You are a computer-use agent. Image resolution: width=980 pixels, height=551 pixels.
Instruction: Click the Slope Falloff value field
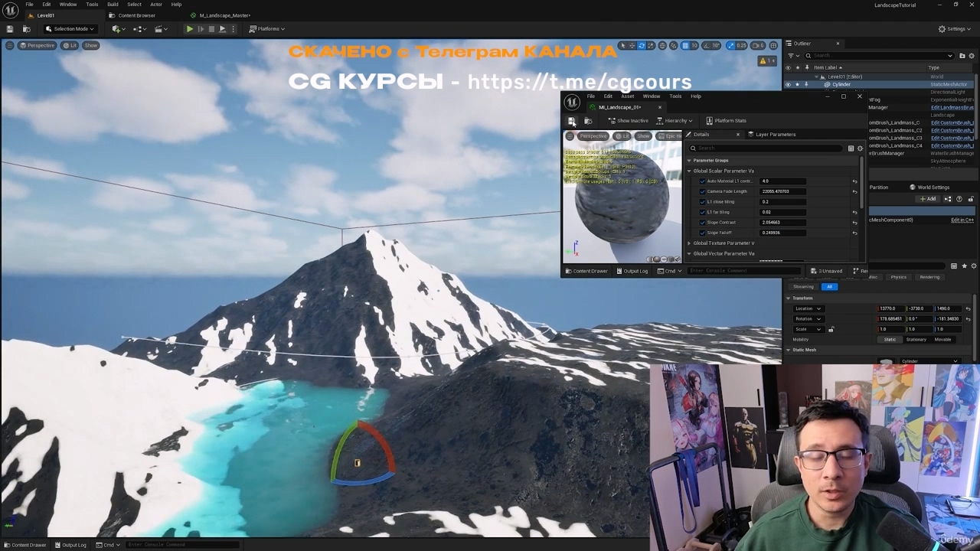tap(782, 233)
